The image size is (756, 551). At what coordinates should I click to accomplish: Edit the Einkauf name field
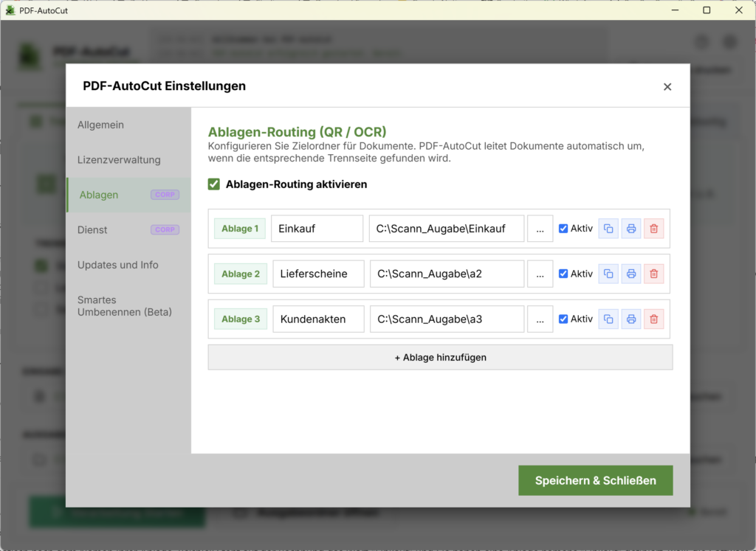click(317, 229)
